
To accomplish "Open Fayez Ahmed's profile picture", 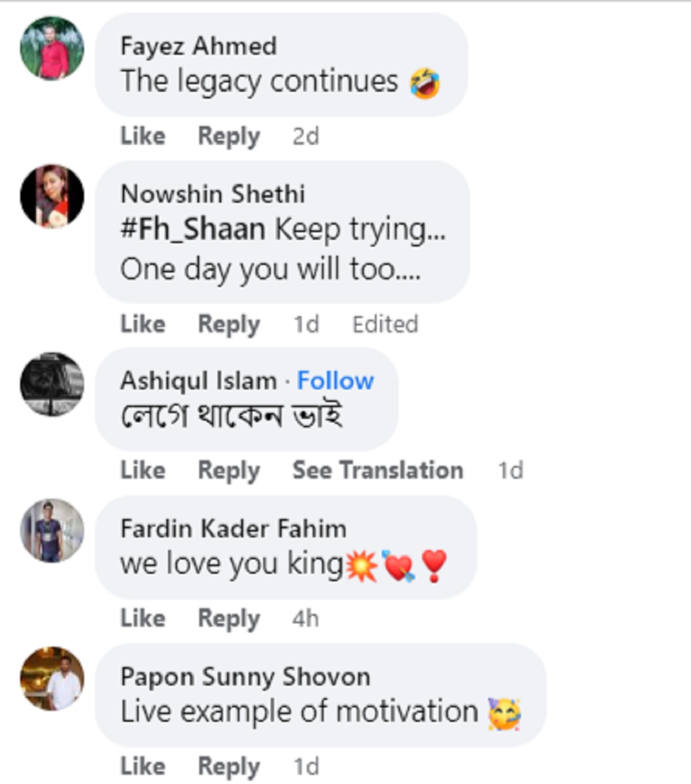I will click(x=52, y=48).
